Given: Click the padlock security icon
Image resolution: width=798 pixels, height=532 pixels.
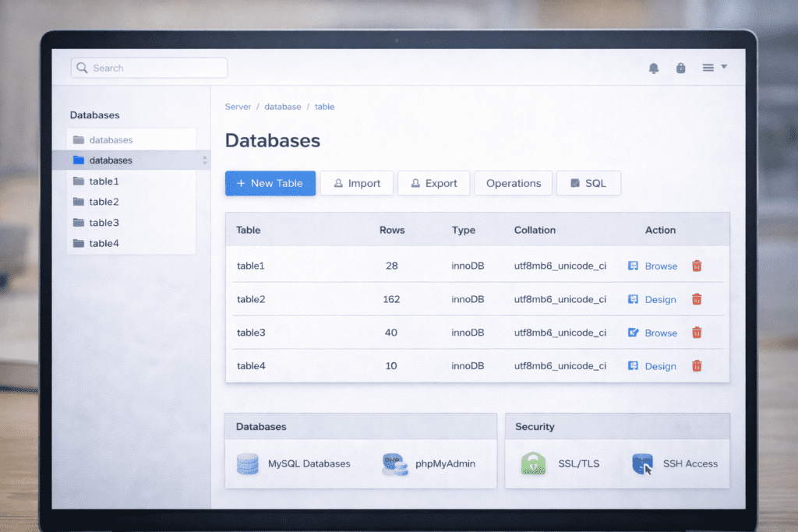Looking at the screenshot, I should pos(680,68).
